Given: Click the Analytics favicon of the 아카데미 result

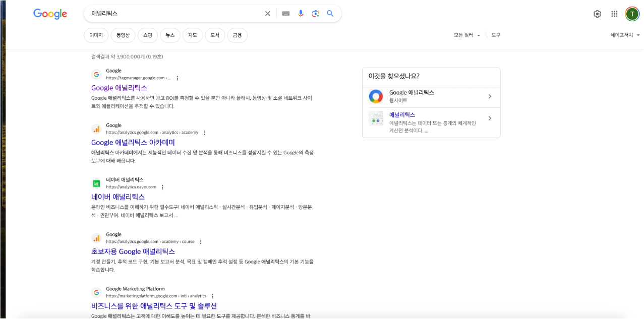Looking at the screenshot, I should pos(96,129).
